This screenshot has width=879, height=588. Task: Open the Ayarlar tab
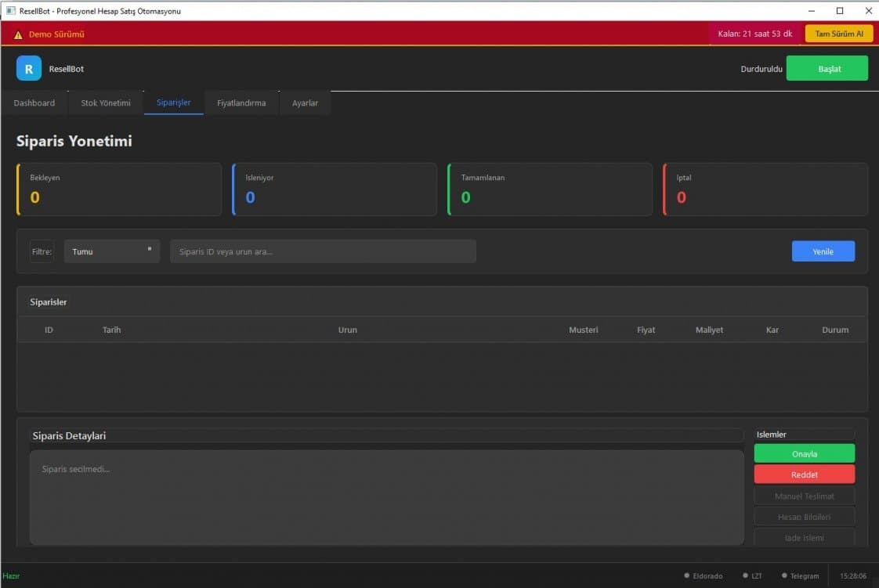coord(305,103)
